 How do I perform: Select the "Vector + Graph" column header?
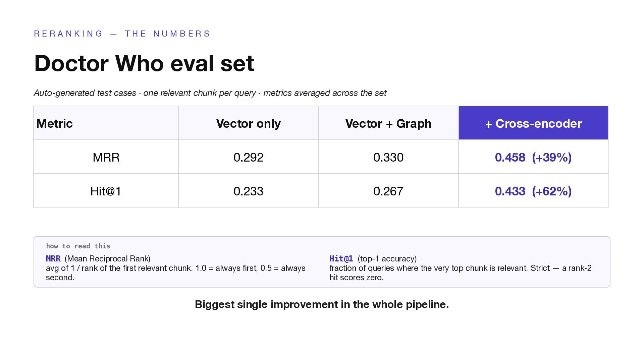388,123
